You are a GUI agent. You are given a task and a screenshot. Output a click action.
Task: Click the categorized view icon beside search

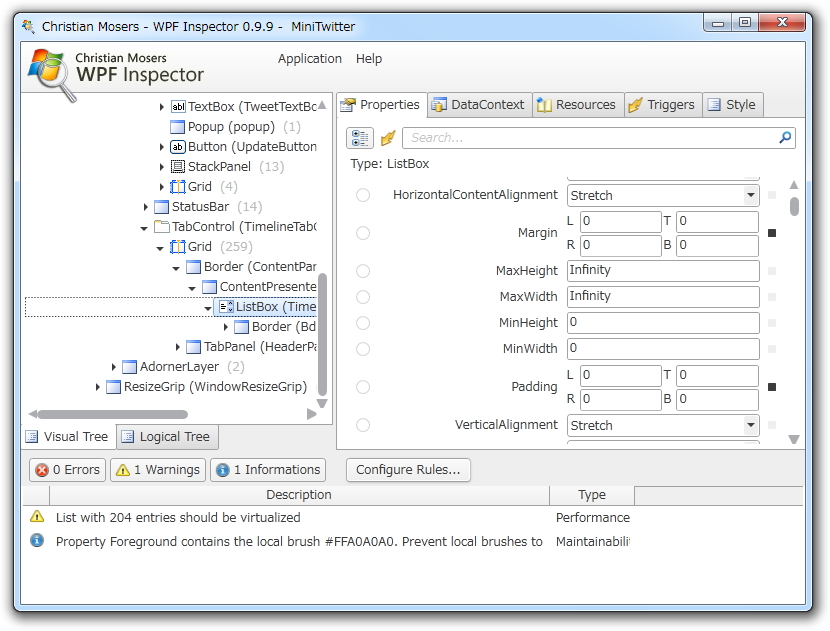pyautogui.click(x=360, y=138)
